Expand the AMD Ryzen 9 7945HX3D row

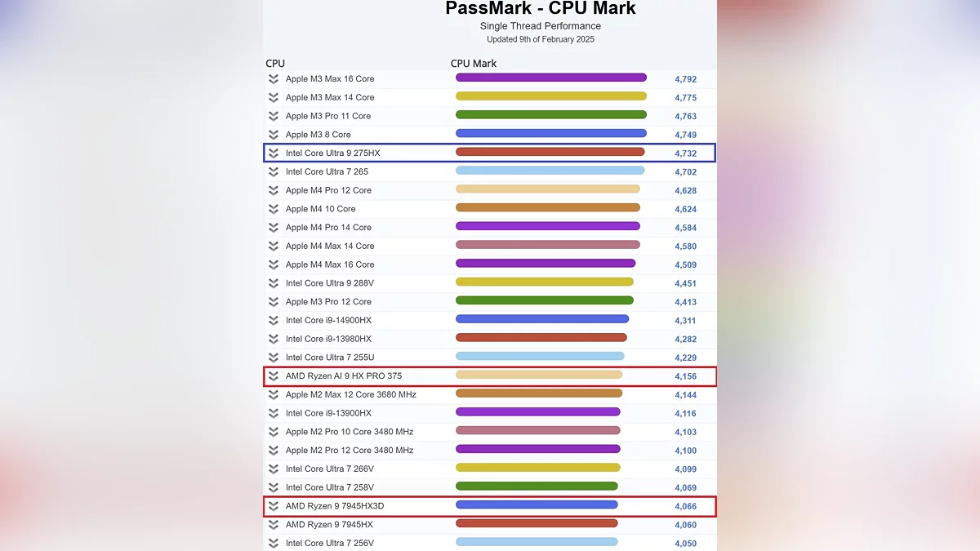[x=274, y=506]
